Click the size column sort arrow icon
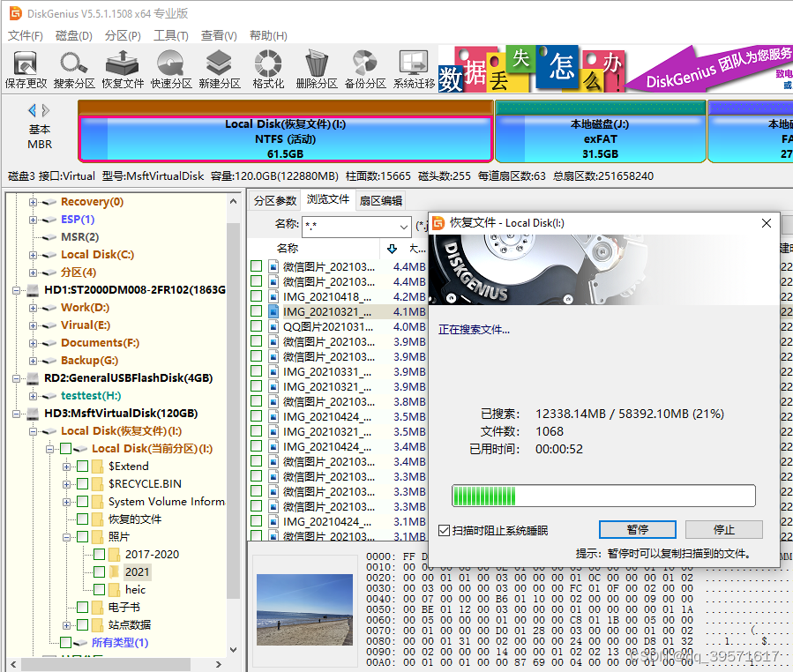This screenshot has height=672, width=793. (x=392, y=249)
